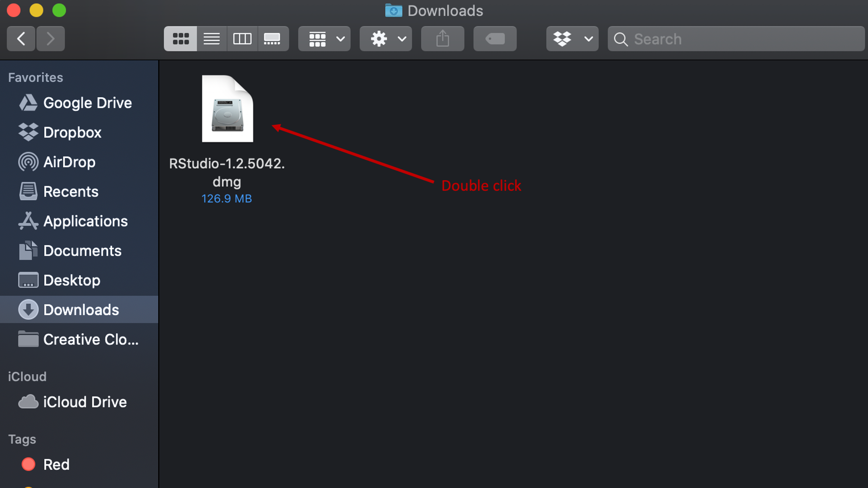Image resolution: width=868 pixels, height=488 pixels.
Task: Switch to column view
Action: (x=242, y=39)
